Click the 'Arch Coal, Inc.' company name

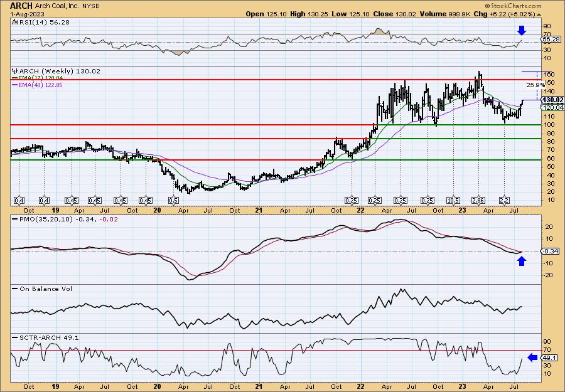click(58, 6)
